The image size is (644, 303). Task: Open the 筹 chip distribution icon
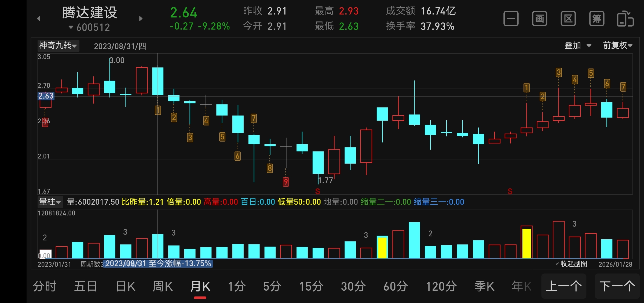pos(597,19)
